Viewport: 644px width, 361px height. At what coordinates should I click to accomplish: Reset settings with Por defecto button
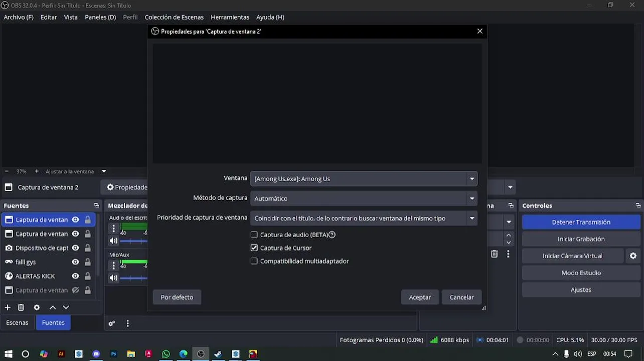(x=177, y=297)
